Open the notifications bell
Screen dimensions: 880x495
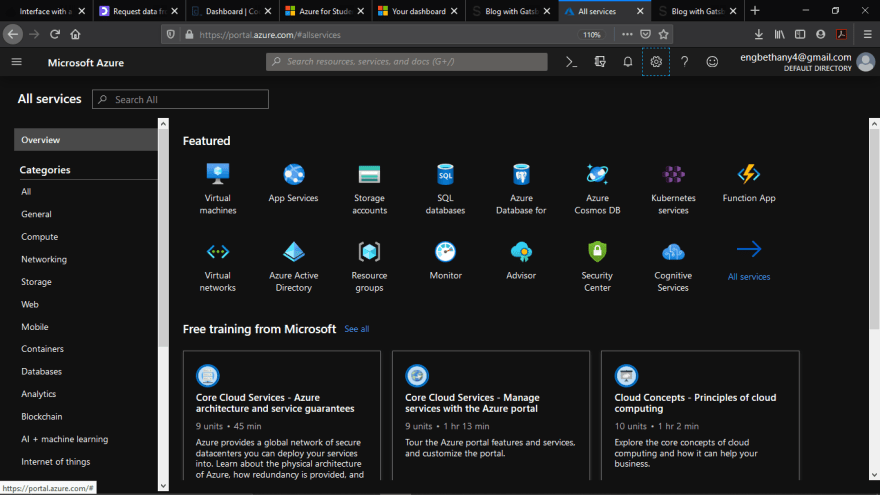(x=627, y=62)
